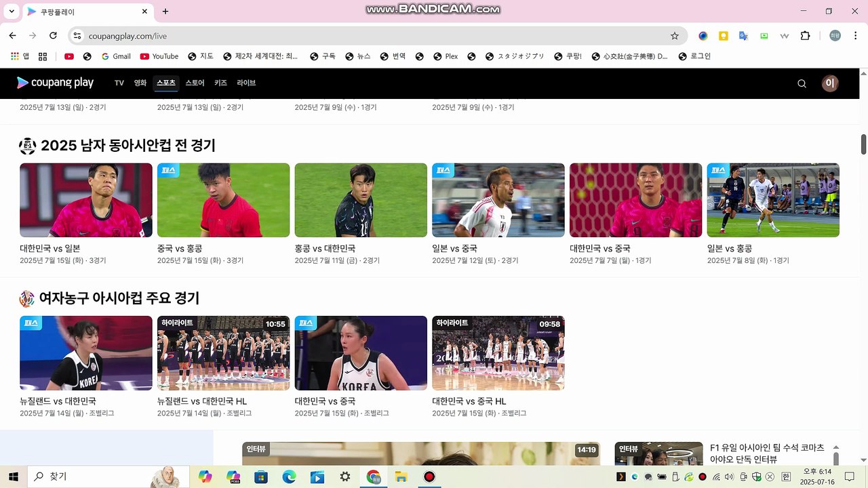
Task: Go to the Coupang Play home logo
Action: coord(55,83)
